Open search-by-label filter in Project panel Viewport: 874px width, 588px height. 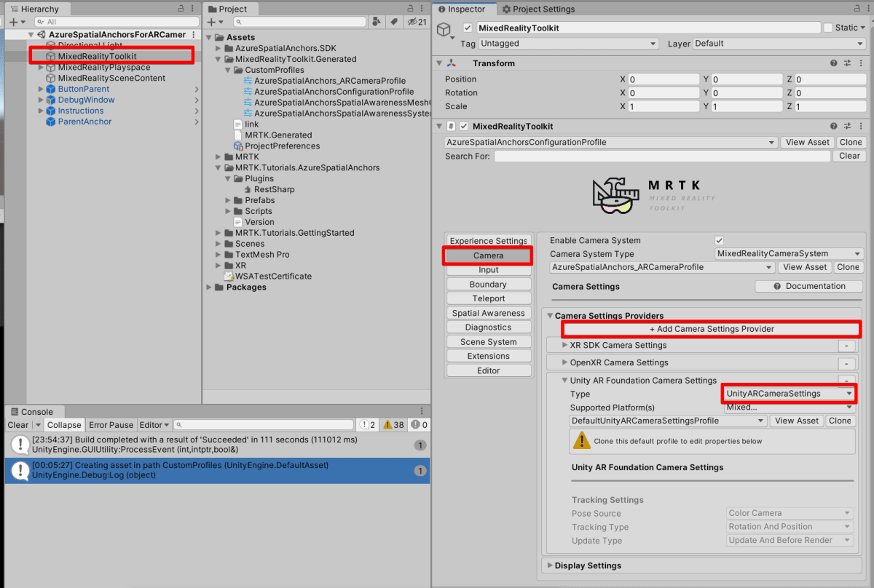click(394, 22)
